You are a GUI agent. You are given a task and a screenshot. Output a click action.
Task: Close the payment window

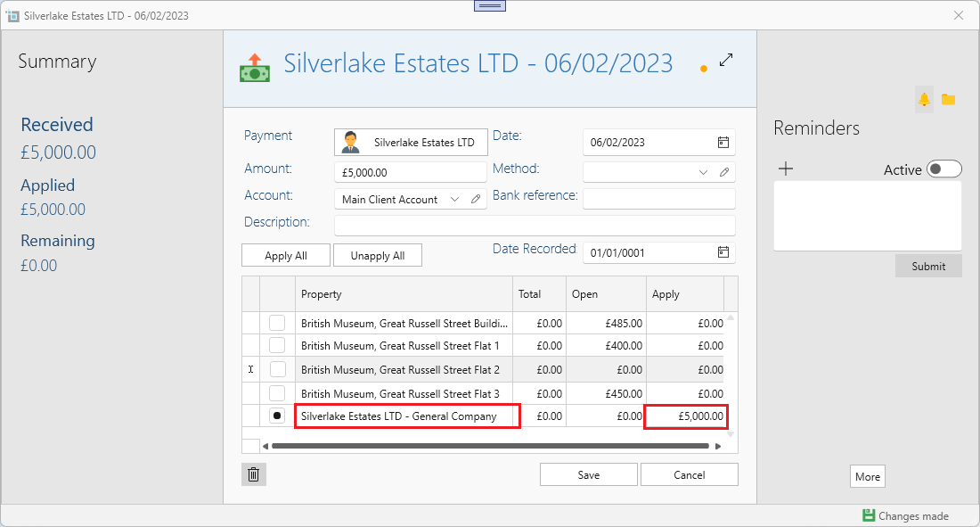click(959, 16)
